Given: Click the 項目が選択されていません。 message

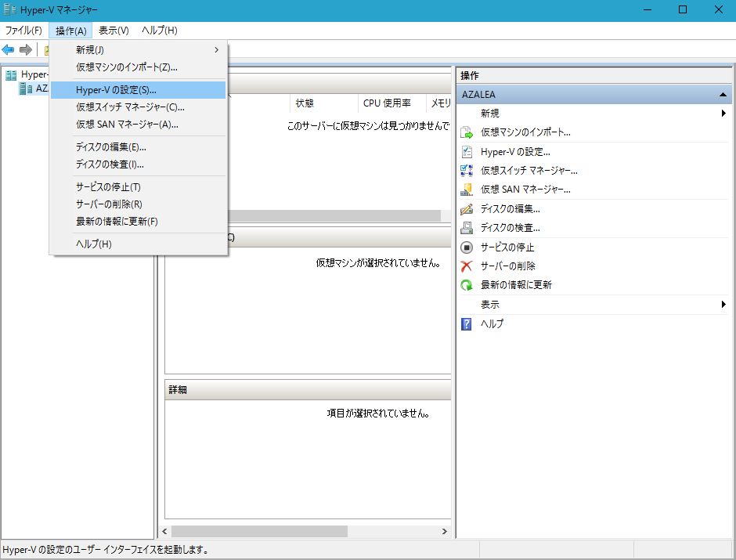Looking at the screenshot, I should pyautogui.click(x=378, y=413).
